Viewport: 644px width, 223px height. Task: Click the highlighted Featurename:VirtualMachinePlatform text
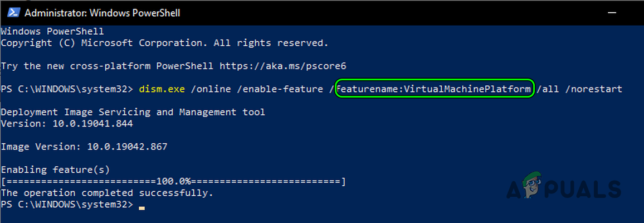click(433, 89)
